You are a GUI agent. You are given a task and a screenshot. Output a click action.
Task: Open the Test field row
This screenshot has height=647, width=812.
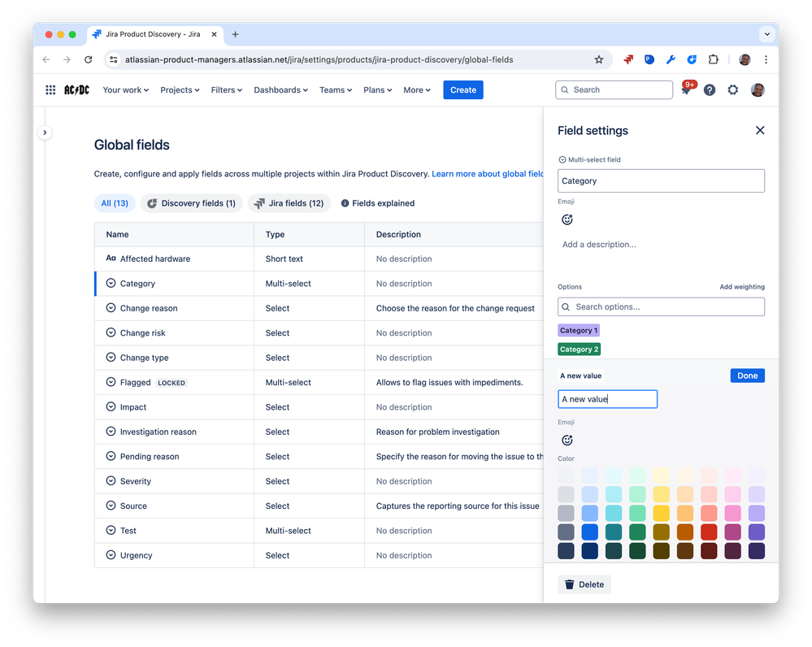(x=319, y=531)
